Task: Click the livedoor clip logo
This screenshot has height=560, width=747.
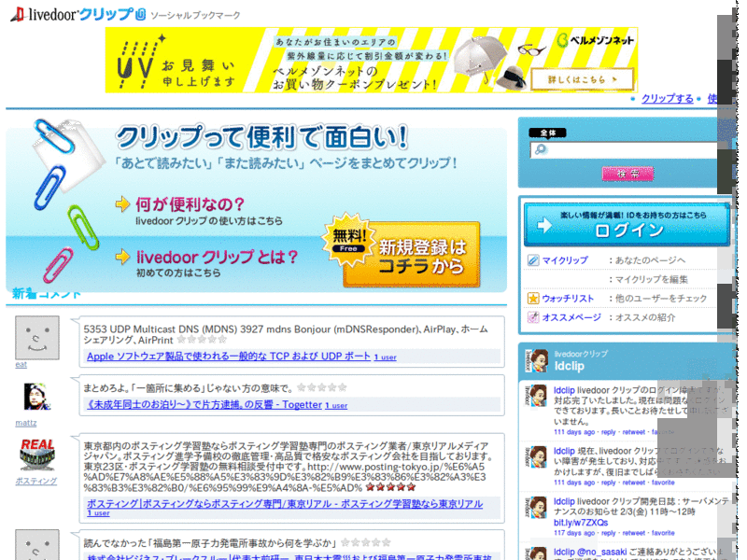Action: point(78,14)
